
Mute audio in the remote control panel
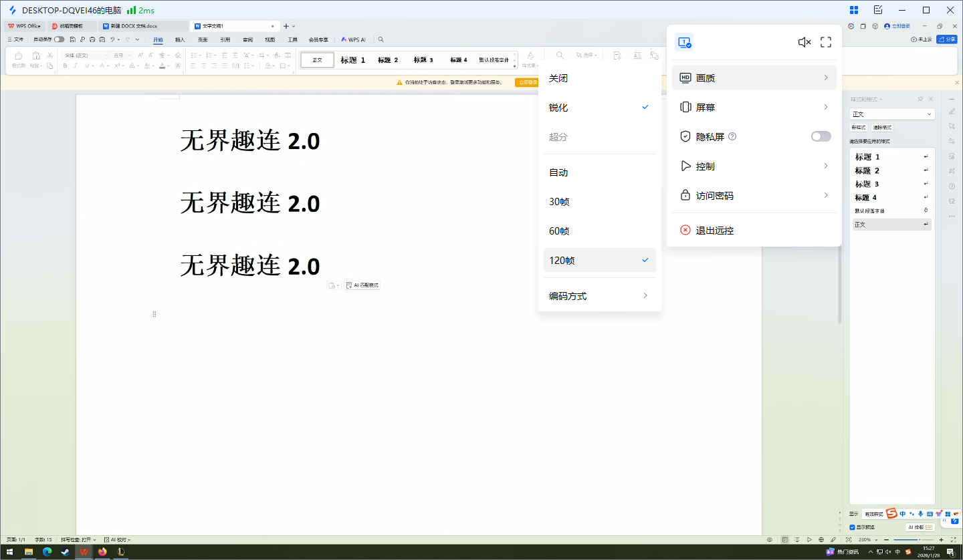[803, 41]
